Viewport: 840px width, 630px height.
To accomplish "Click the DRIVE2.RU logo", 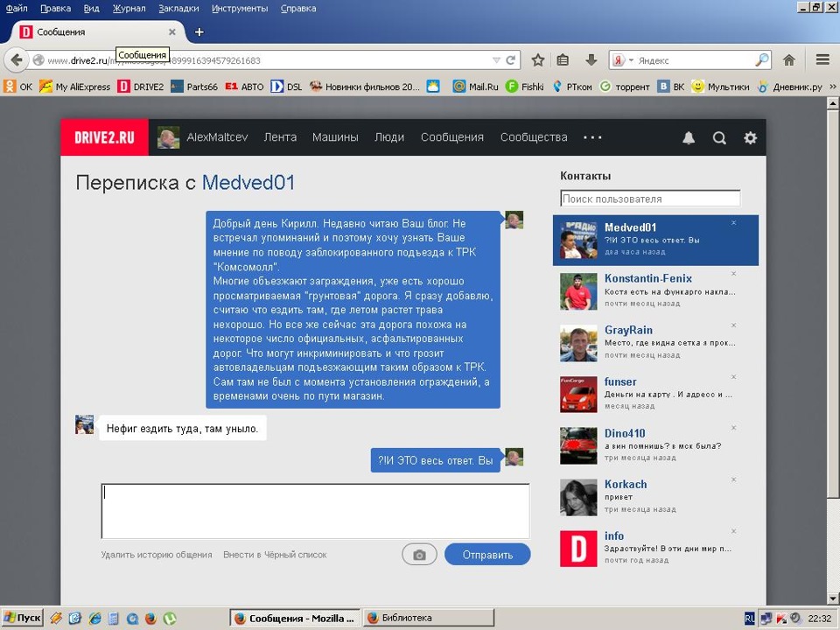I will click(x=104, y=137).
